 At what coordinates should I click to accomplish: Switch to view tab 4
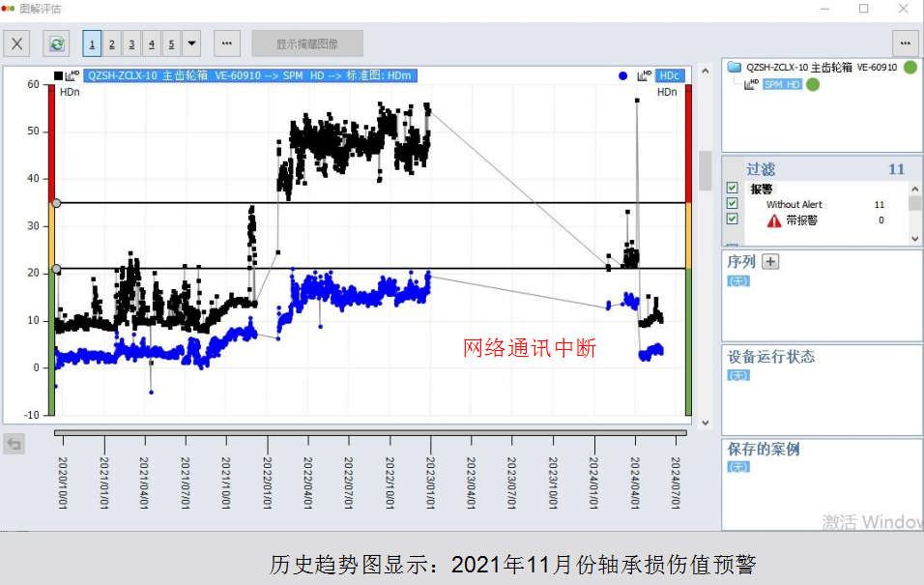point(152,44)
